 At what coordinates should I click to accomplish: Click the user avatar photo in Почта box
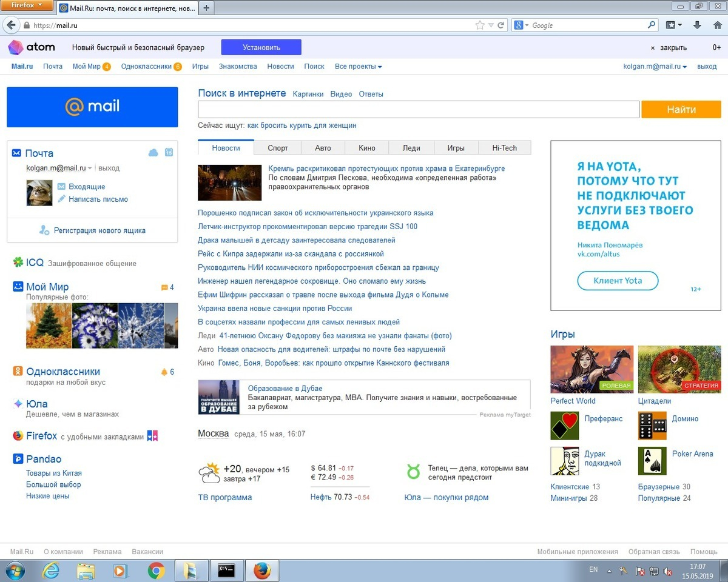(x=39, y=192)
